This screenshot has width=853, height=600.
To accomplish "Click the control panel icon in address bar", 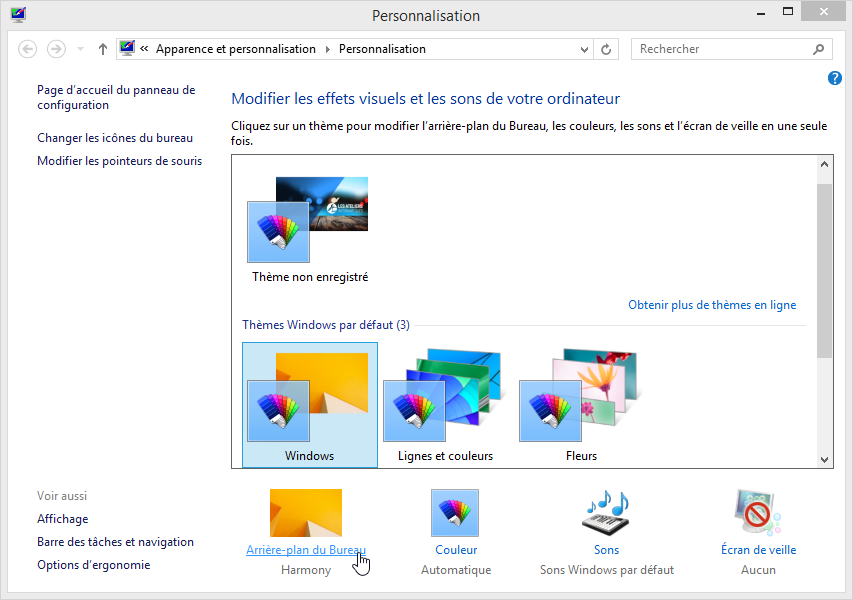I will click(127, 48).
